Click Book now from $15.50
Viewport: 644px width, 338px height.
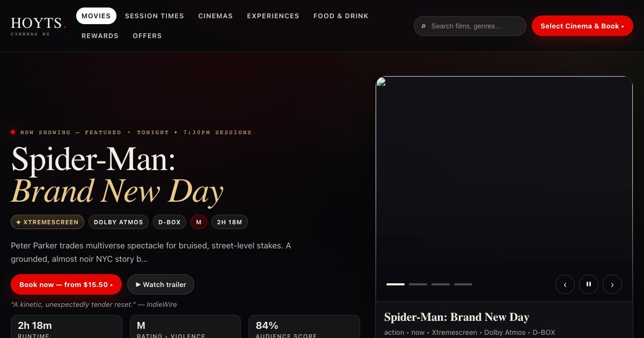point(66,284)
